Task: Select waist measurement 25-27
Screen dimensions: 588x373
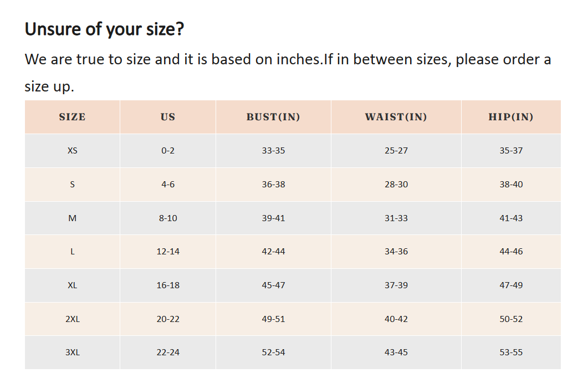Action: [x=396, y=151]
